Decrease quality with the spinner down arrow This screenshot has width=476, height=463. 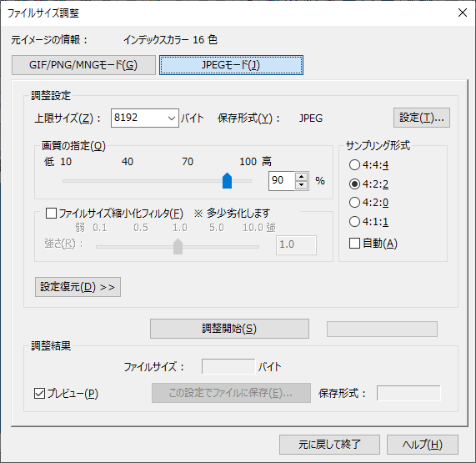301,184
